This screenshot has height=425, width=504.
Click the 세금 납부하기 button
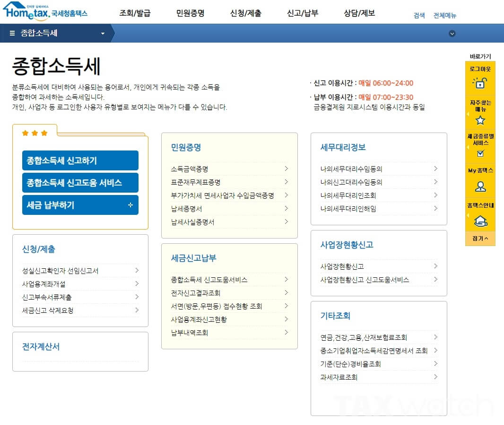coord(80,204)
